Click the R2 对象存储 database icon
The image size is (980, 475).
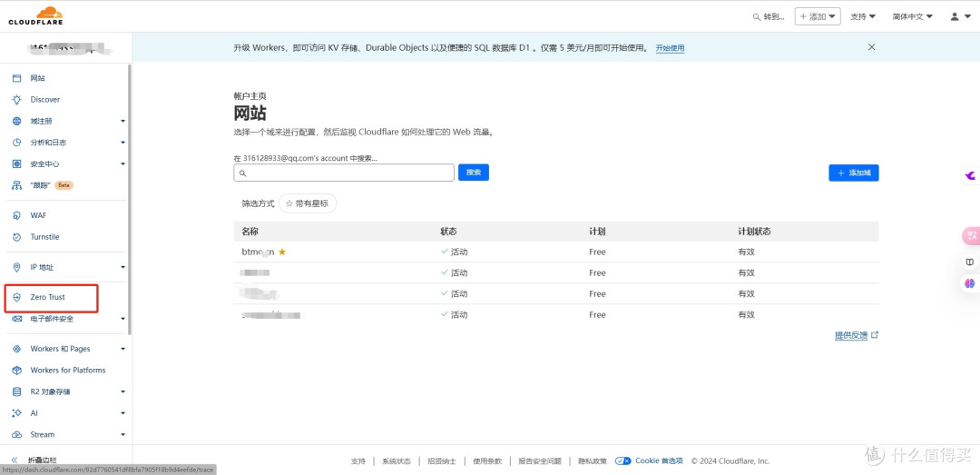click(x=17, y=391)
